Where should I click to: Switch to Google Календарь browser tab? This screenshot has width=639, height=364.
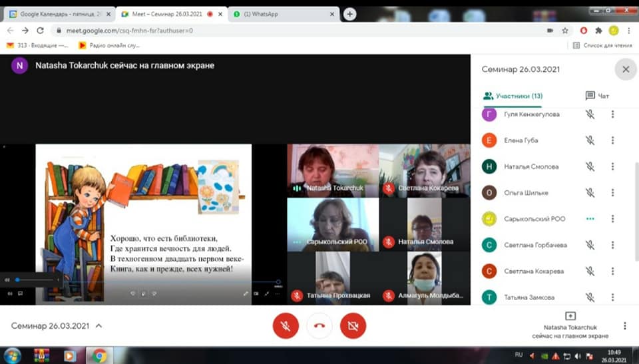point(59,14)
